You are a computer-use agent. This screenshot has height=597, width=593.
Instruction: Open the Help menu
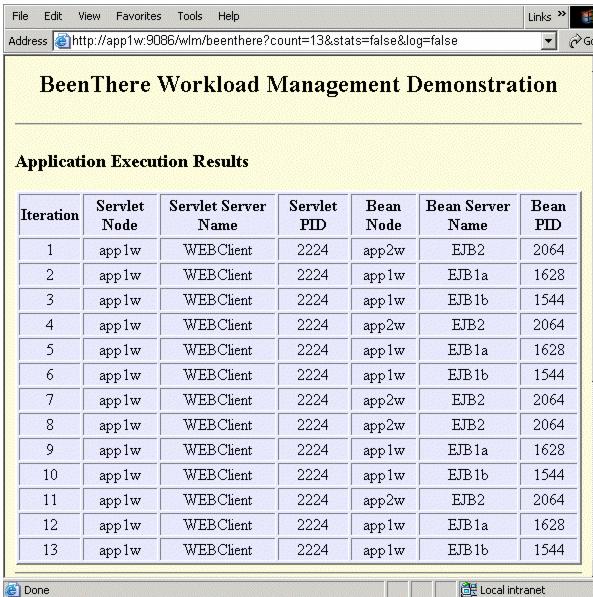(x=229, y=16)
